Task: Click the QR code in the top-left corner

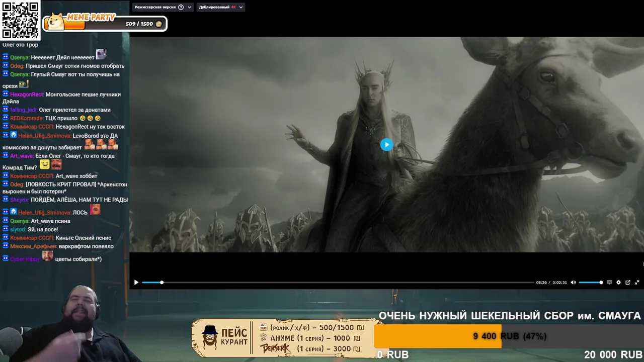Action: [20, 20]
